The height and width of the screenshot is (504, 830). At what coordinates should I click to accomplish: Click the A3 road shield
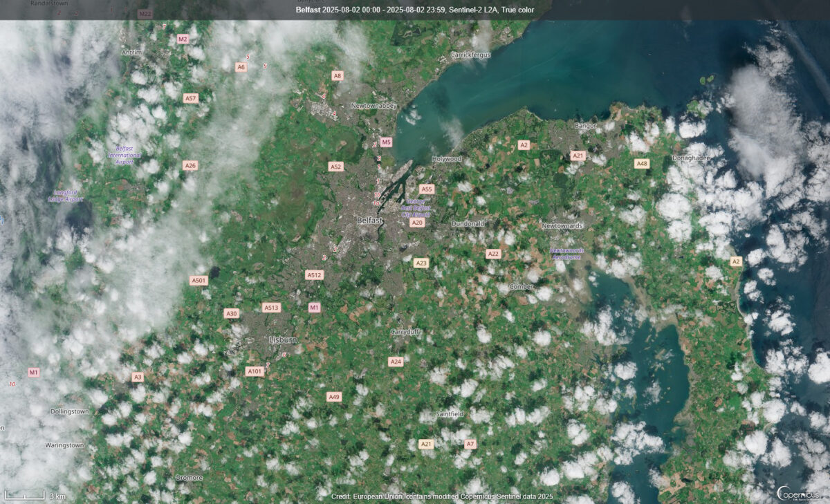[x=138, y=377]
